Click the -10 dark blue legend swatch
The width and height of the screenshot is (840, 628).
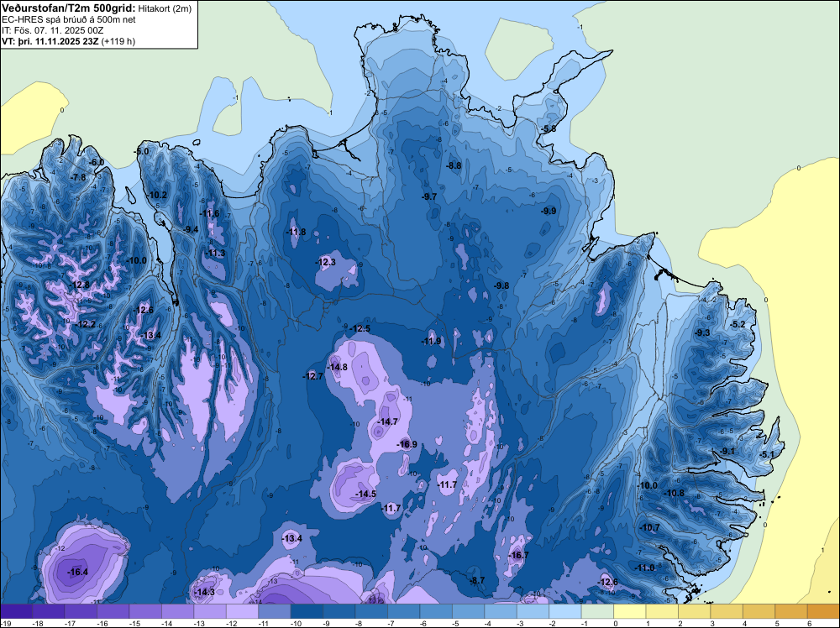(307, 611)
